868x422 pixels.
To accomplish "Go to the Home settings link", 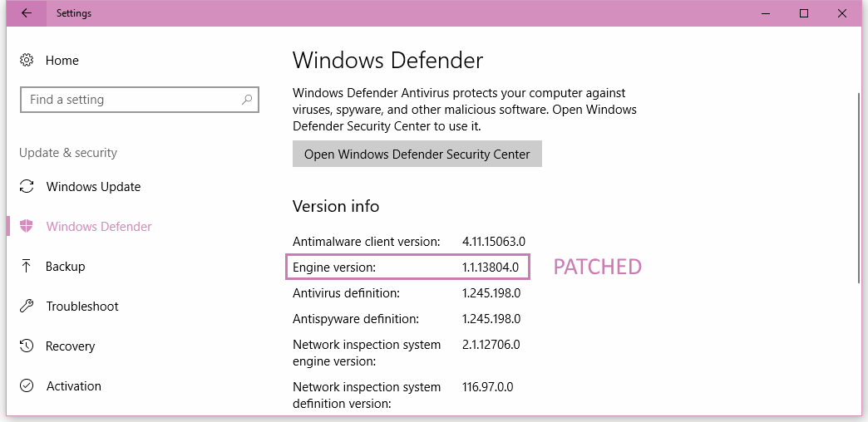I will point(62,61).
